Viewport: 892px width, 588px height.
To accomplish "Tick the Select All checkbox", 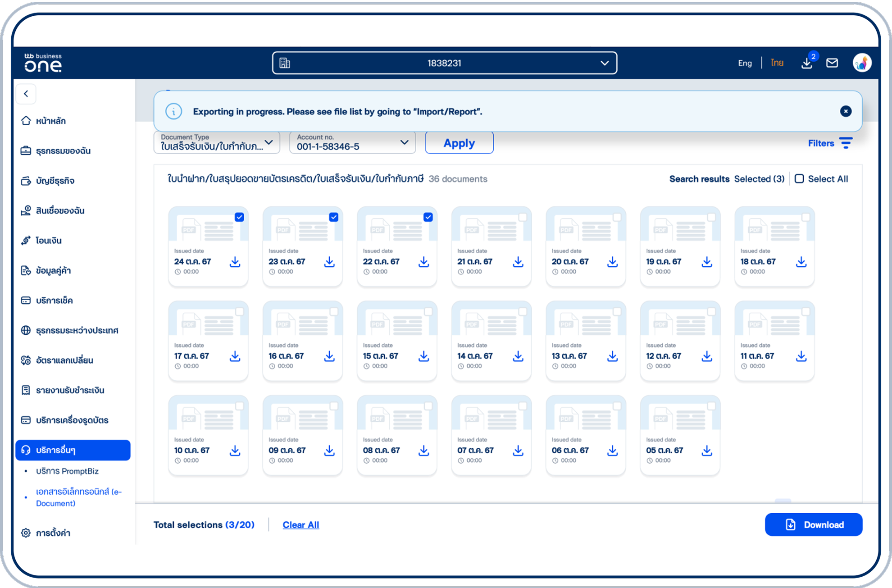I will click(799, 179).
